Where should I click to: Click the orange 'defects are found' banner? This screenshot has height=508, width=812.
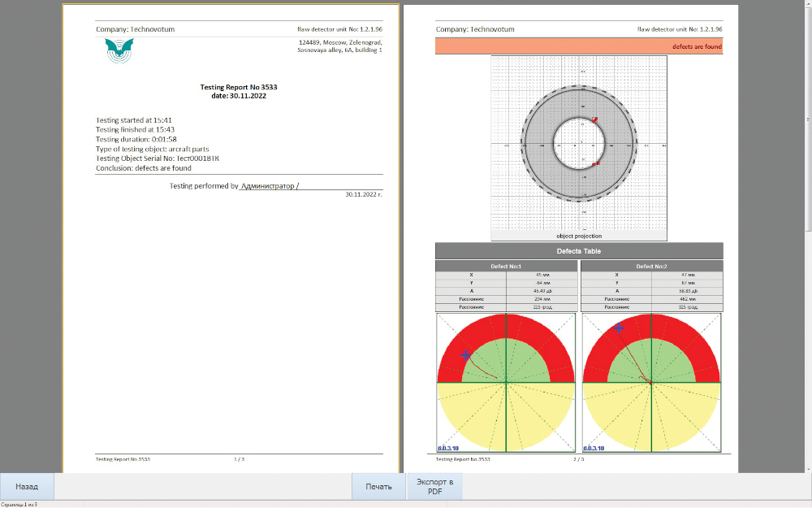(579, 46)
